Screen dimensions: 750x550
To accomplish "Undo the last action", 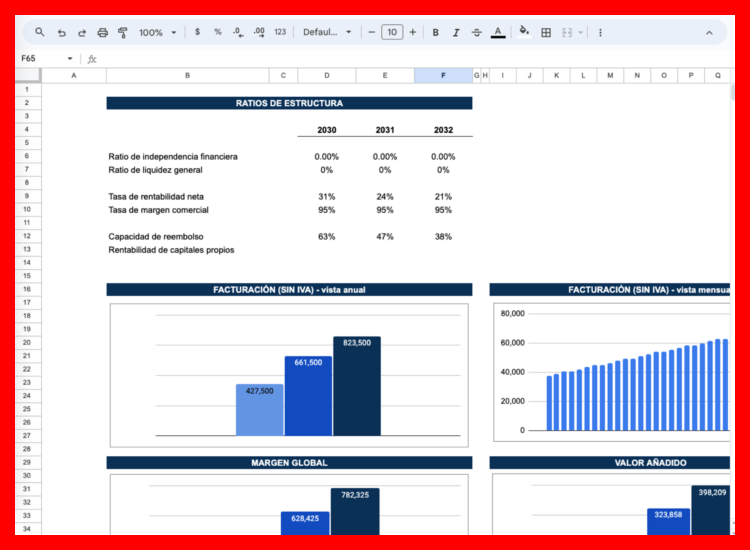I will pos(62,33).
